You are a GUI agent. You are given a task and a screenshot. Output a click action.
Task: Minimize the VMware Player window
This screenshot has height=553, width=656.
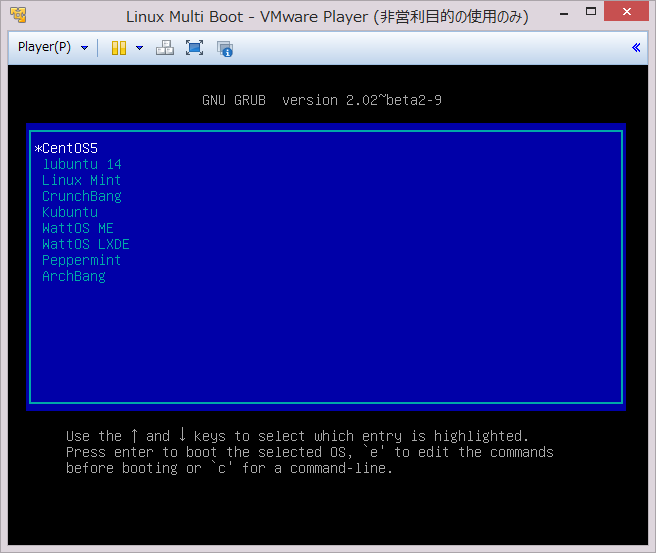pos(564,13)
